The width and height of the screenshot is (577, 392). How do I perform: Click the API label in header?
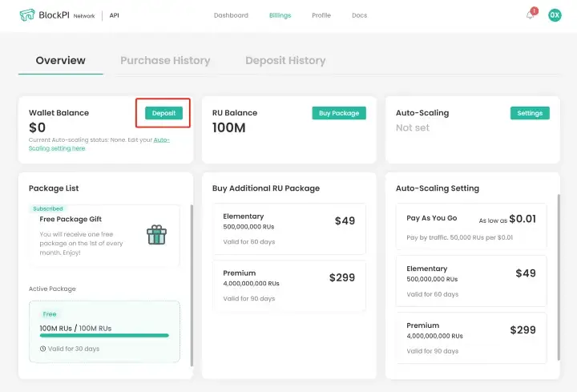tap(115, 15)
